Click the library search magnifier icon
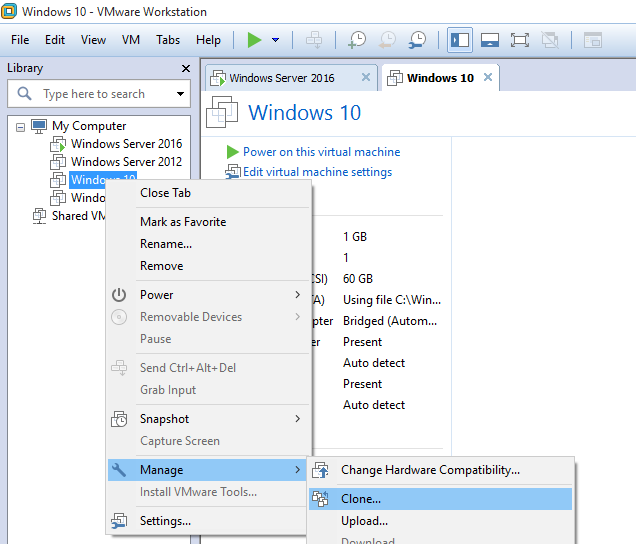The height and width of the screenshot is (544, 636). [24, 94]
